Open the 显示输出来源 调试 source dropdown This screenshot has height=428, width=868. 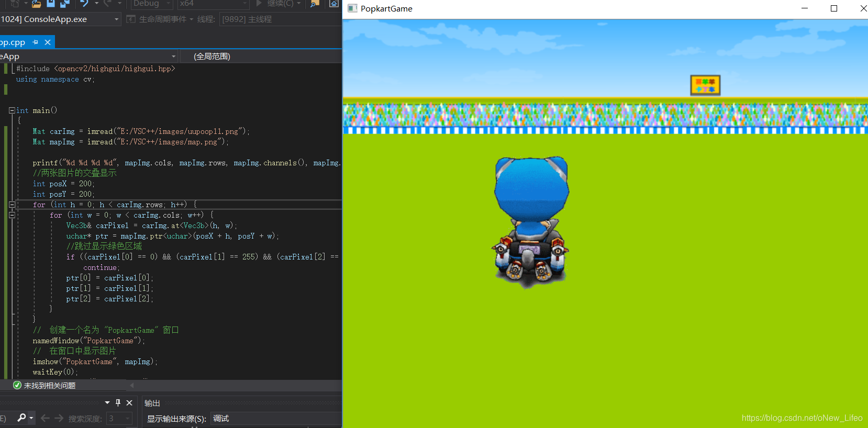click(x=276, y=419)
